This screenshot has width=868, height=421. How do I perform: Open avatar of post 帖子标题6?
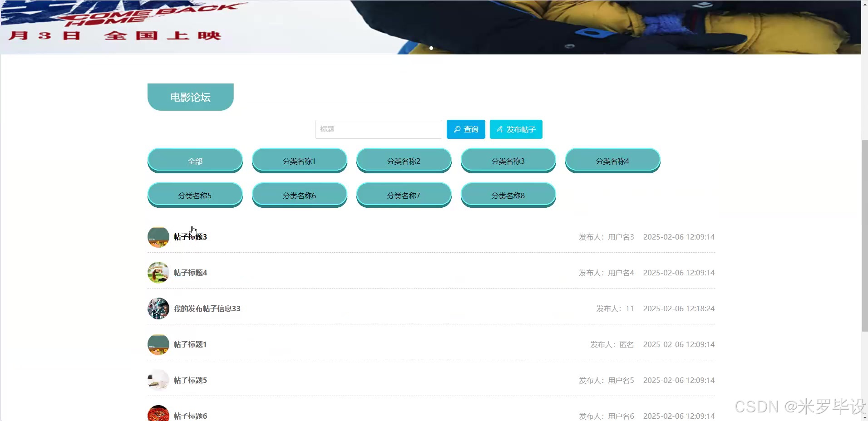click(x=158, y=413)
